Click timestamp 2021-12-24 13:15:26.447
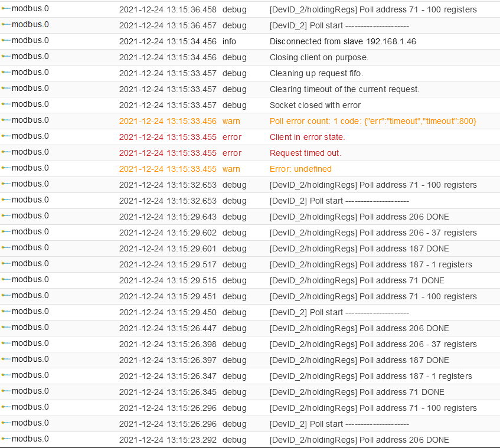This screenshot has height=448, width=500. (x=168, y=328)
